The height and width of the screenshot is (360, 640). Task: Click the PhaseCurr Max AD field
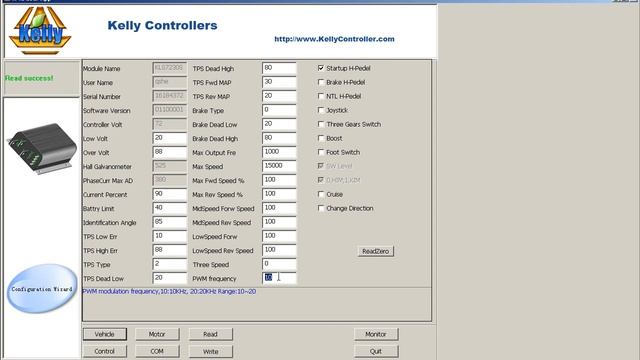170,180
